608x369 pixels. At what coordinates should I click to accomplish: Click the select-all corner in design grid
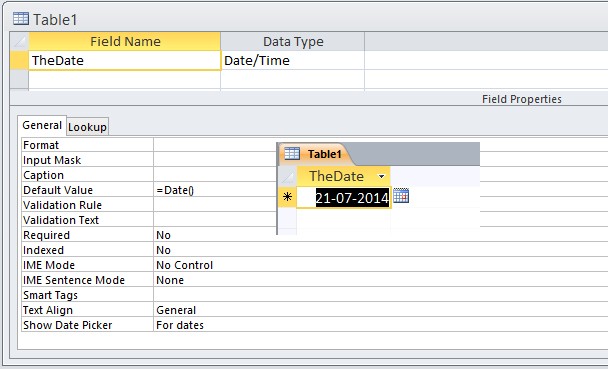pos(19,41)
